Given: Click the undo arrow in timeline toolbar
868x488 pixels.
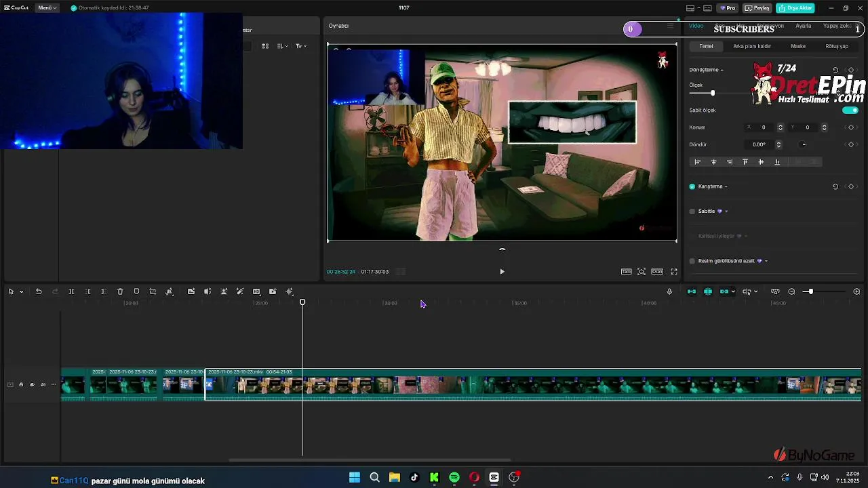Looking at the screenshot, I should click(x=39, y=291).
